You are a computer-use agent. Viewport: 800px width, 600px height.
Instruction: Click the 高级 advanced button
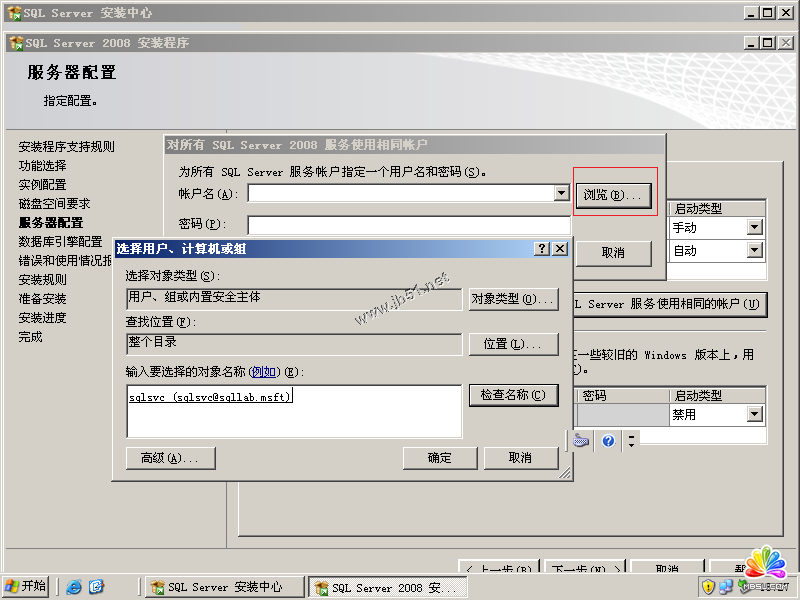click(x=171, y=458)
